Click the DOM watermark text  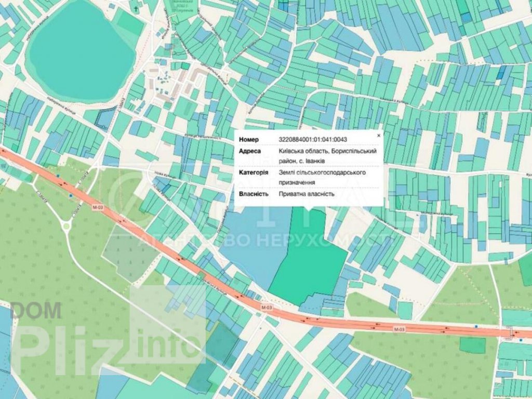[x=35, y=311]
